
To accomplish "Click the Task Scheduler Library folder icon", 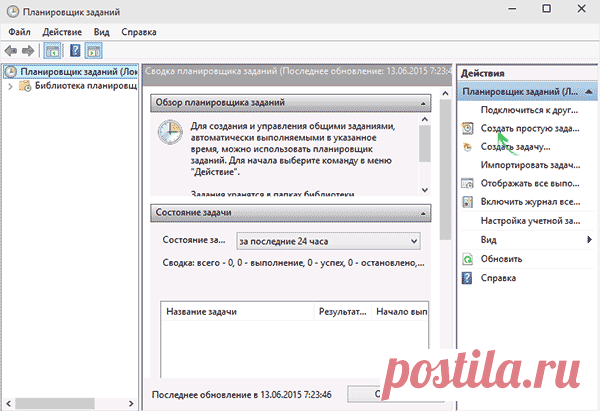I will coord(25,86).
